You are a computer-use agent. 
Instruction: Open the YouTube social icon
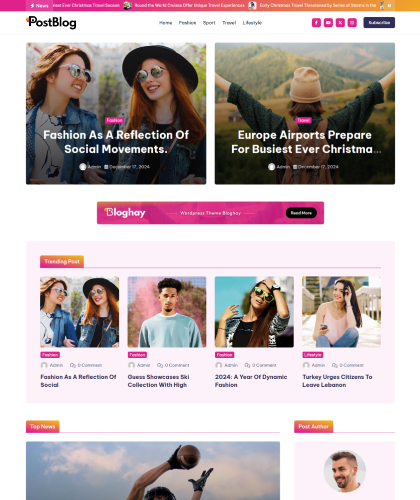(x=328, y=23)
